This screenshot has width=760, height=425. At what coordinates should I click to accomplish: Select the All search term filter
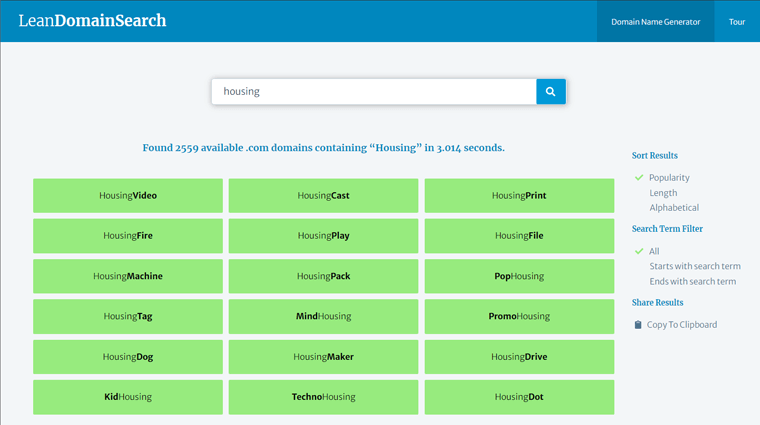point(654,251)
